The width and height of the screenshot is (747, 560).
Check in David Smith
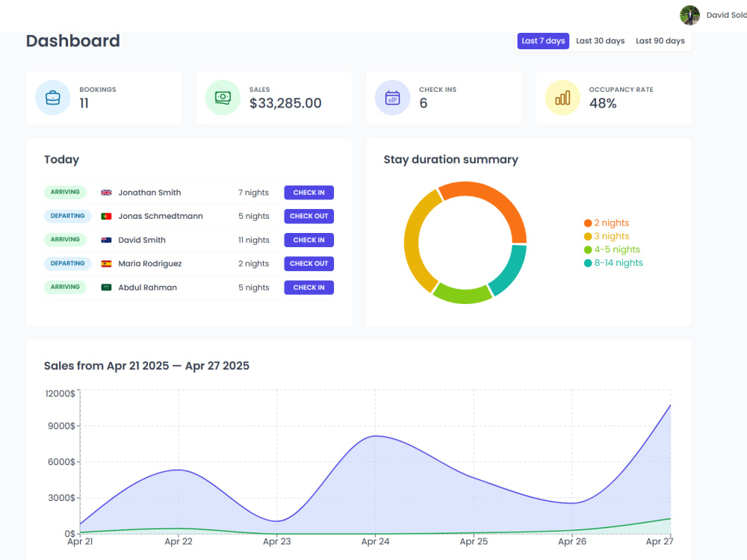pos(309,240)
